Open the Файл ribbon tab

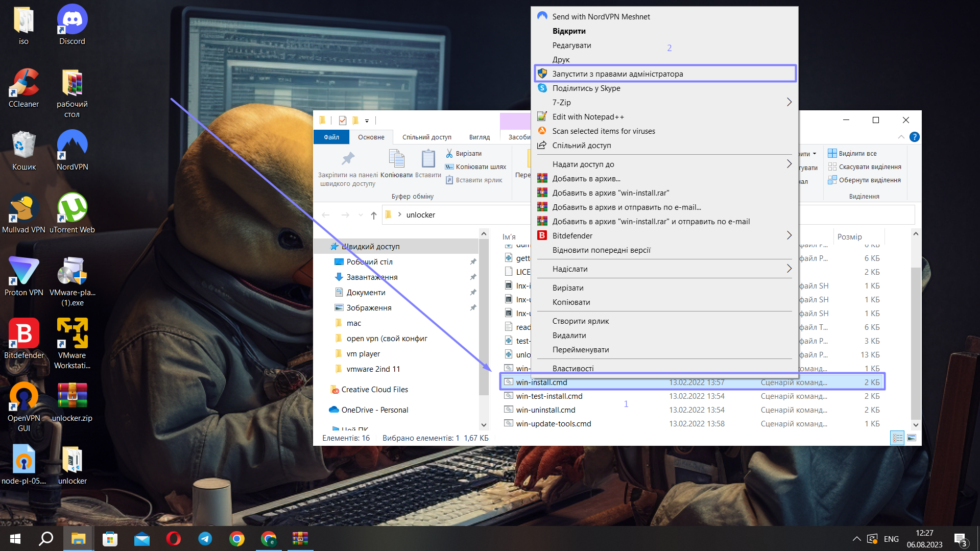[331, 137]
